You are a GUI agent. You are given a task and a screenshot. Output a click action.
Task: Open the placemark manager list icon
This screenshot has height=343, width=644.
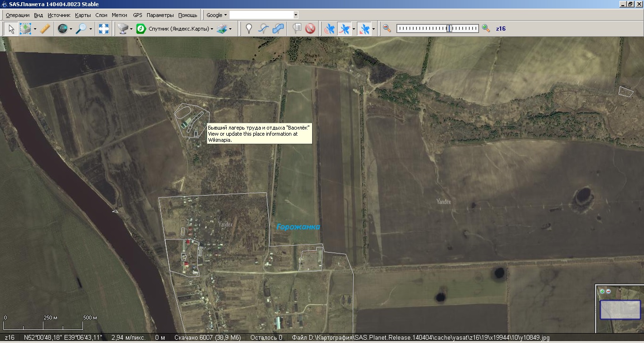(297, 29)
